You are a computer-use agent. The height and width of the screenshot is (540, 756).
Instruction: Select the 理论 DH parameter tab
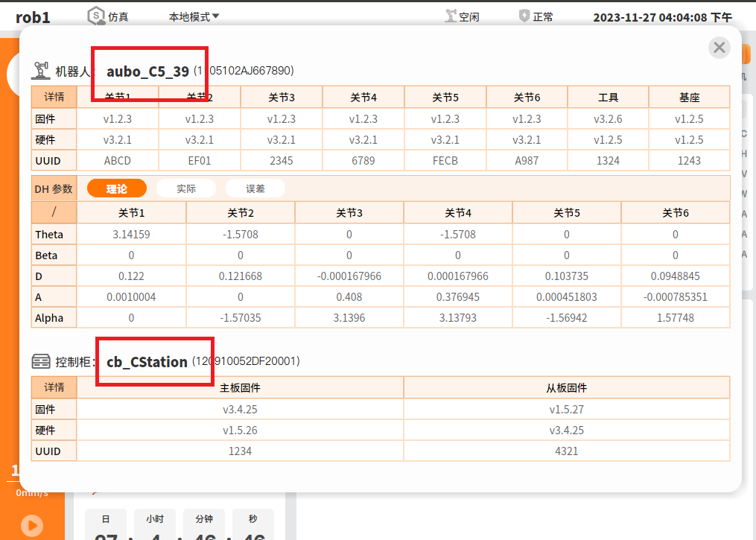coord(117,188)
